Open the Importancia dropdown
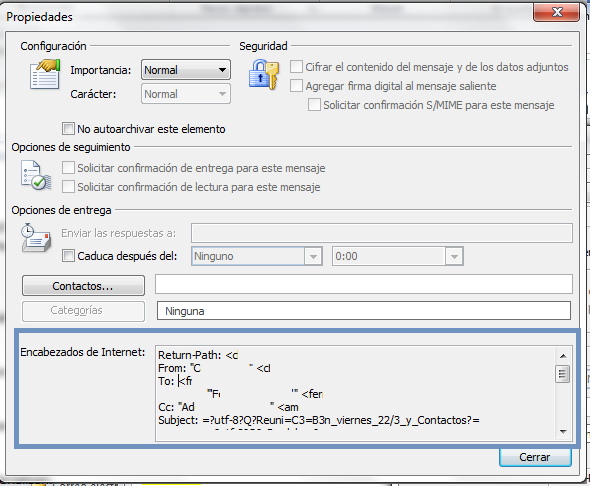Screen dimensions: 590x486 186,70
